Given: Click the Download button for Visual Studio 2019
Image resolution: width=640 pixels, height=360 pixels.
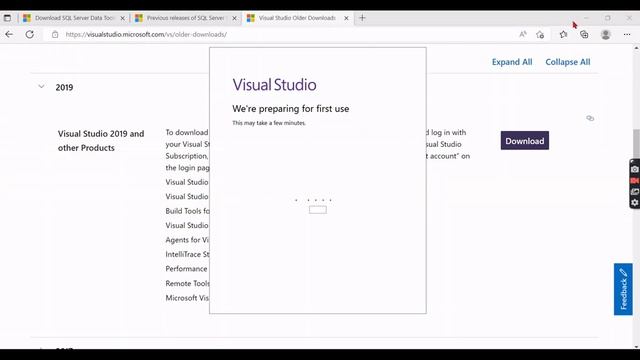Looking at the screenshot, I should (525, 141).
